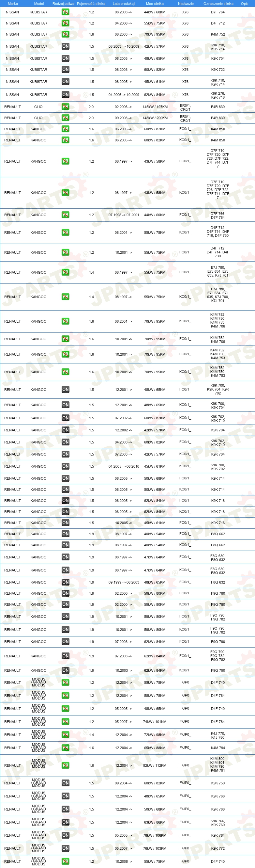This screenshot has height=868, width=255.
Task: Select power cell '82kW / 112KM'
Action: click(x=155, y=766)
